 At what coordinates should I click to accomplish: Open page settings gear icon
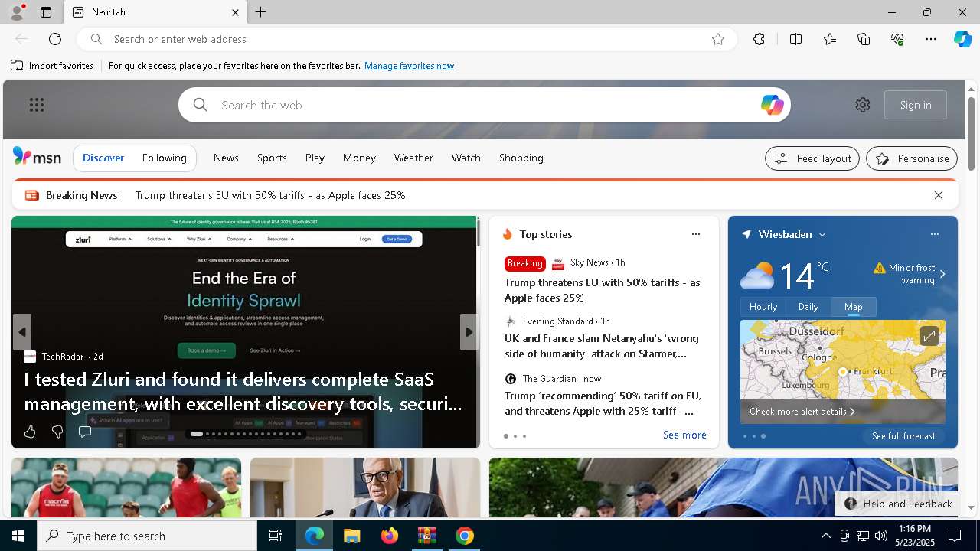click(x=863, y=105)
